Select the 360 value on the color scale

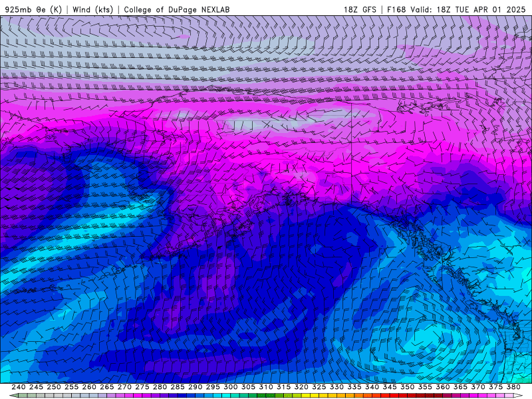(x=442, y=387)
